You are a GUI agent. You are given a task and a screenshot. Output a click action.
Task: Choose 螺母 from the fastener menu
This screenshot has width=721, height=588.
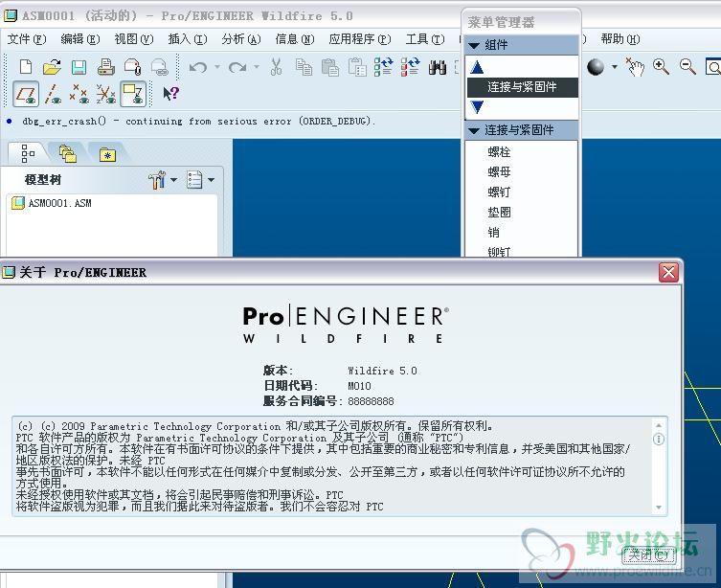click(499, 172)
